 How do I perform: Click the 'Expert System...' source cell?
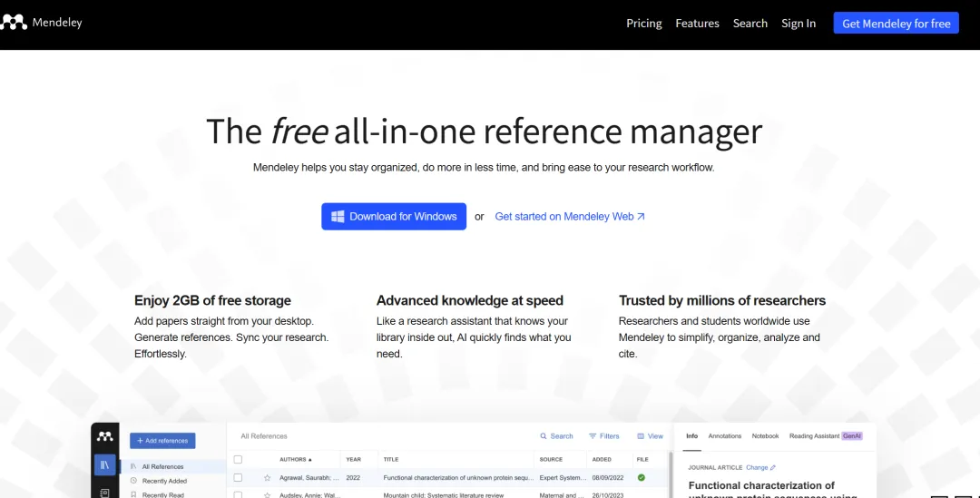click(x=562, y=477)
